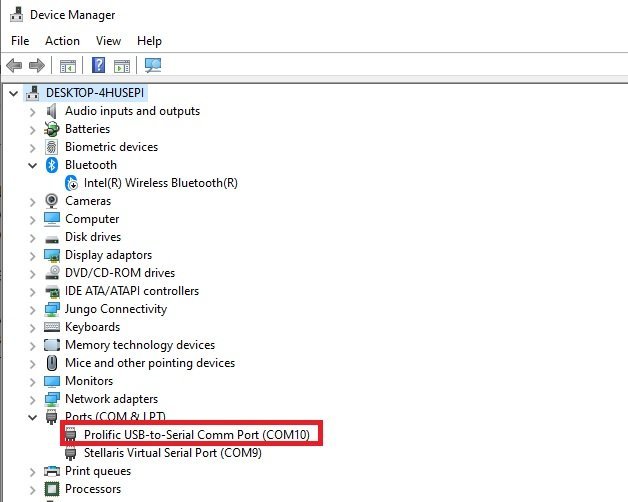Click the Intel Wireless Bluetooth device icon
Image resolution: width=628 pixels, height=502 pixels.
click(x=71, y=183)
